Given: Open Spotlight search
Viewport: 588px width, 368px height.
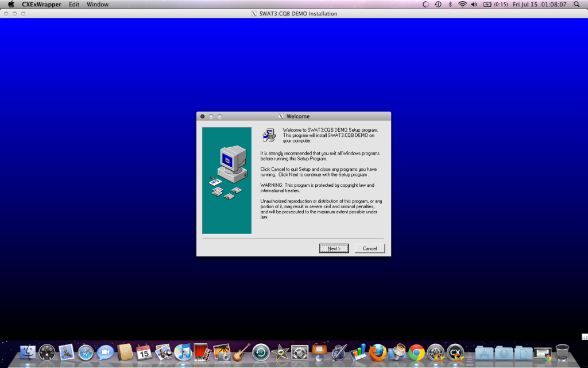Looking at the screenshot, I should pyautogui.click(x=577, y=5).
